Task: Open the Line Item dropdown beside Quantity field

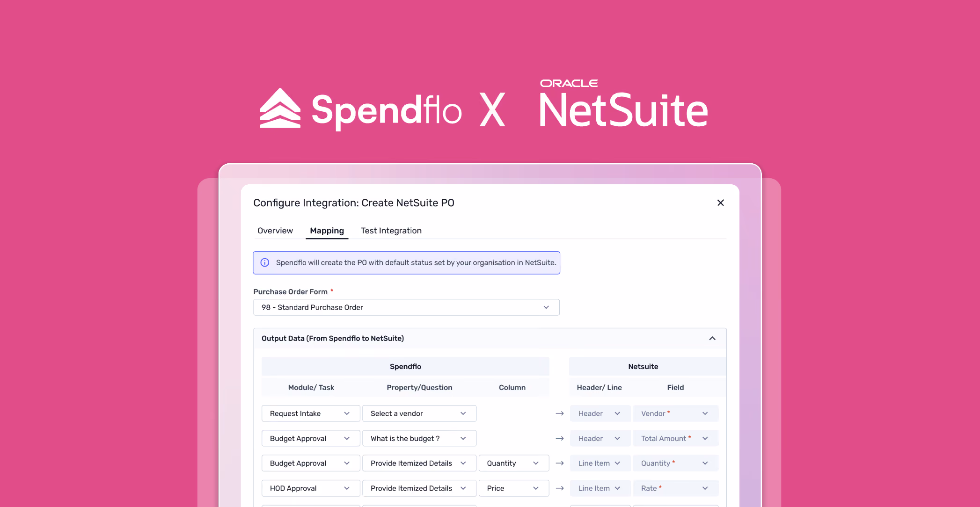Action: tap(600, 463)
